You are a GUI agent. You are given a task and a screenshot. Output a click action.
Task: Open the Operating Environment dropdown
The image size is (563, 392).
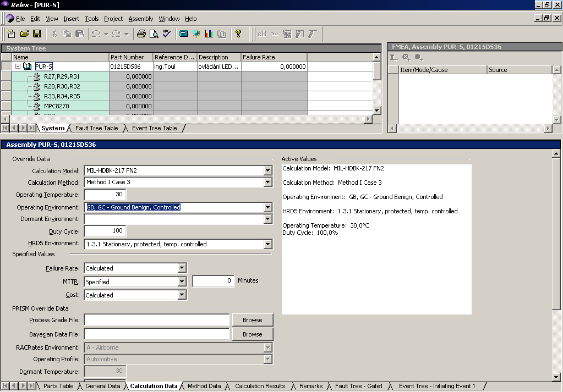[267, 207]
